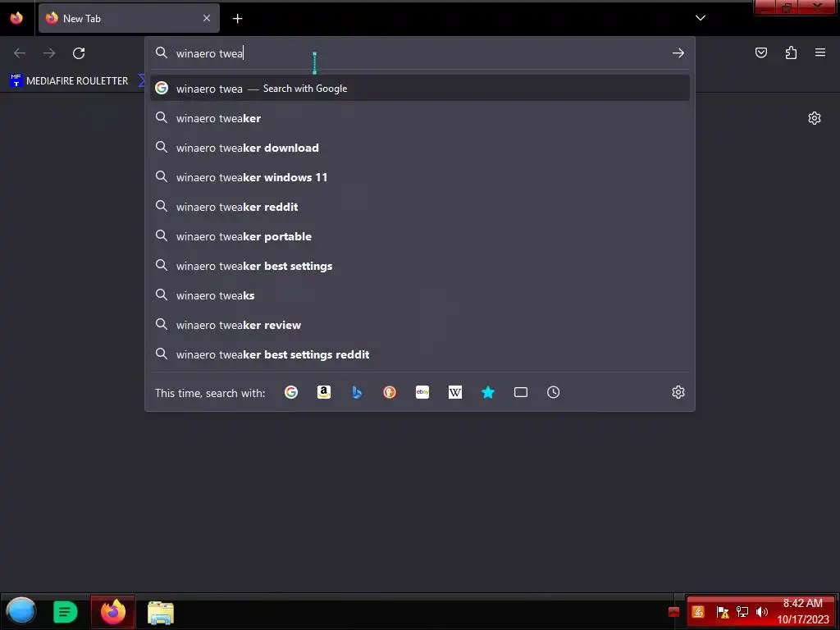Image resolution: width=840 pixels, height=630 pixels.
Task: Select the suggestion 'winaero tweaker windows 11'
Action: 420,177
